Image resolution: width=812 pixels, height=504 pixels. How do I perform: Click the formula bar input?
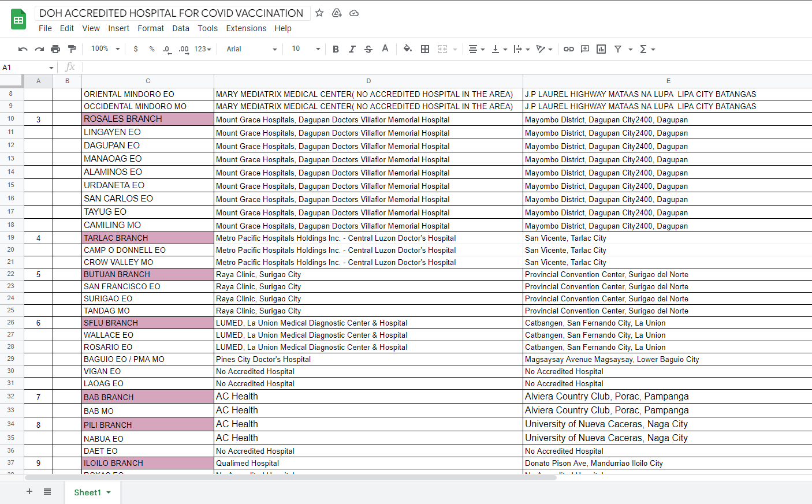pyautogui.click(x=448, y=68)
